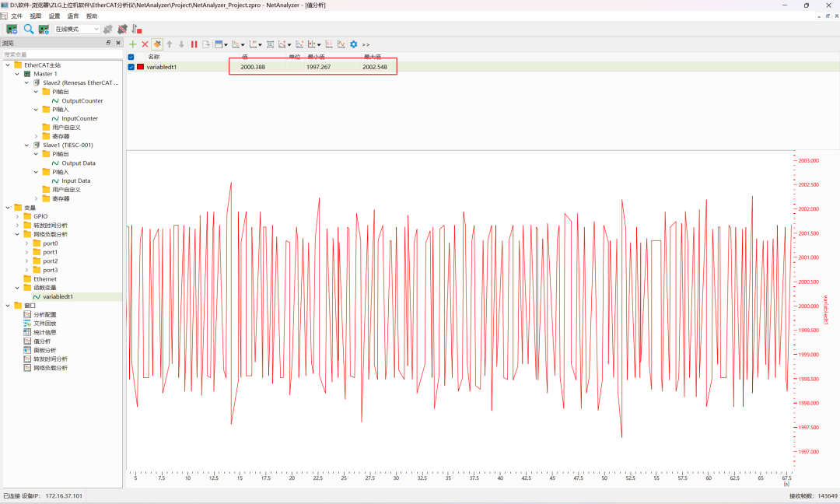Toggle the select-all header checkbox
Image resolution: width=840 pixels, height=504 pixels.
pyautogui.click(x=131, y=57)
